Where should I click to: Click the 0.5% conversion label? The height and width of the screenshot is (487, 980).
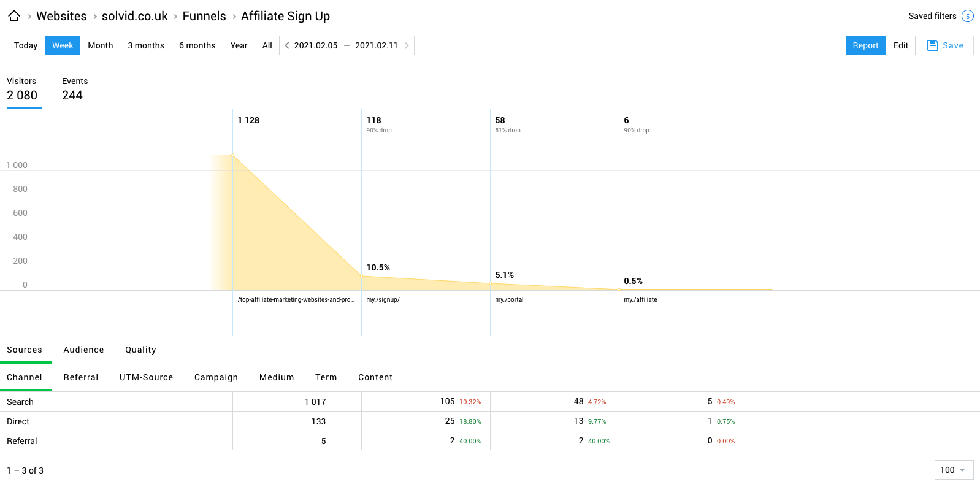(634, 281)
